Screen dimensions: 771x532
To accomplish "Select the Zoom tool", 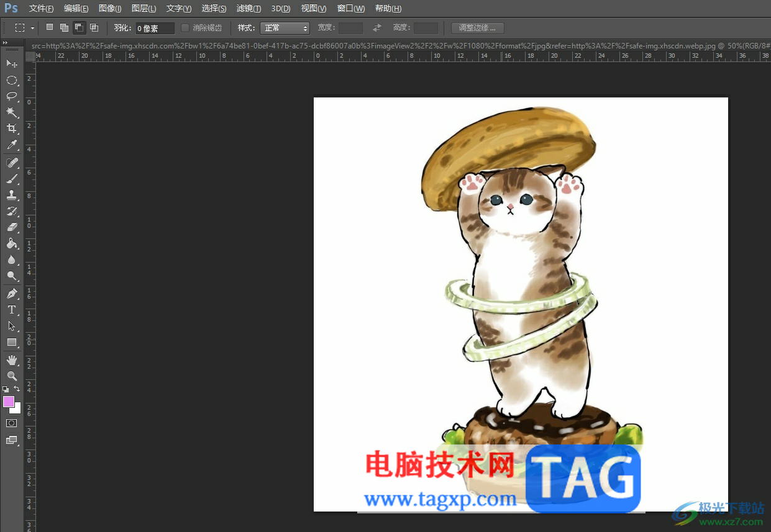I will (x=12, y=376).
